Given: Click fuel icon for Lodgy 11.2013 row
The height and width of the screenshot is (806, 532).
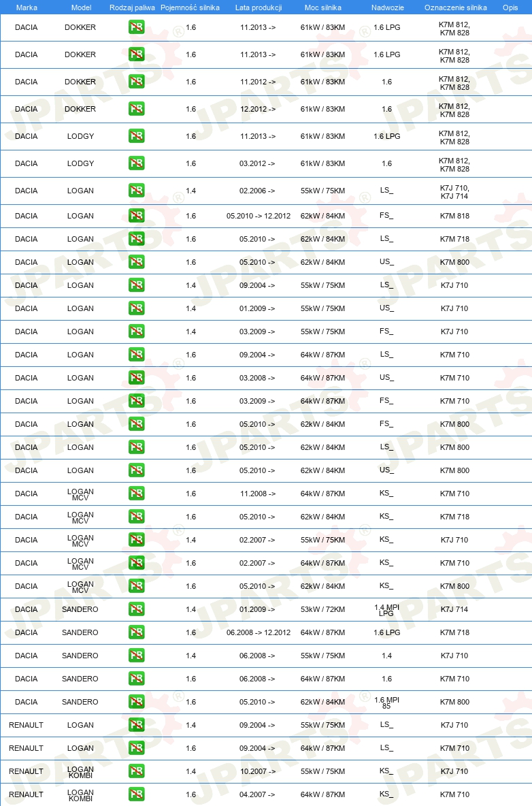Looking at the screenshot, I should pos(137,135).
